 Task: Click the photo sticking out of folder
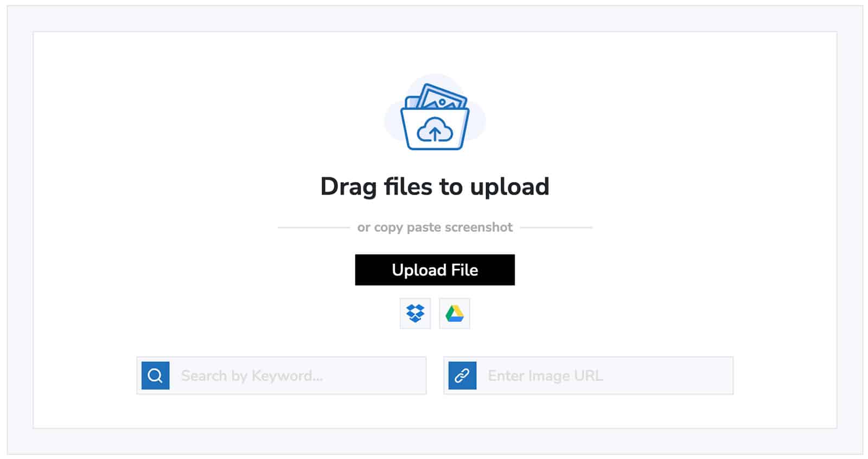(442, 98)
